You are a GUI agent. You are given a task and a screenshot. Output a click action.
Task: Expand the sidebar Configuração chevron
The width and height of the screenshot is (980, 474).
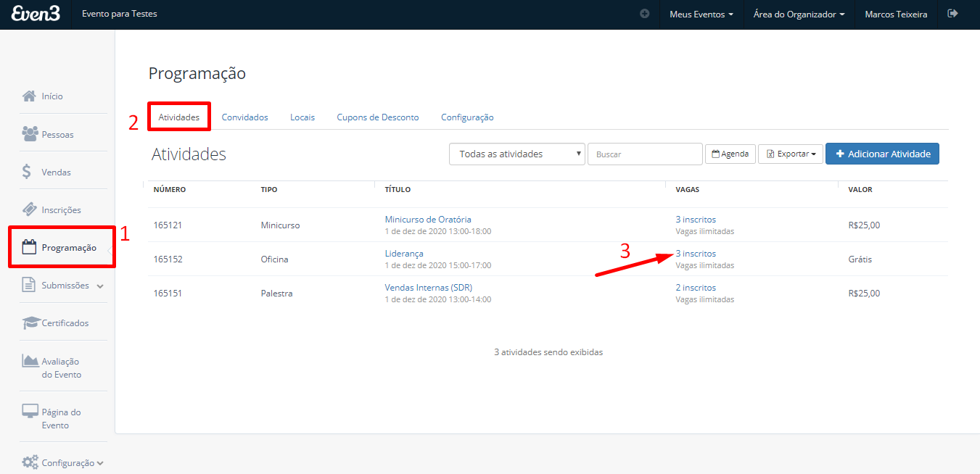(x=100, y=462)
